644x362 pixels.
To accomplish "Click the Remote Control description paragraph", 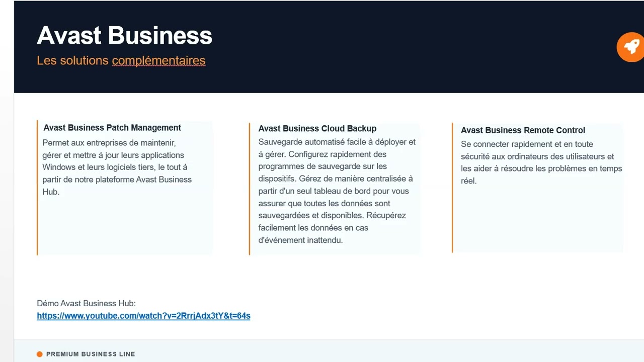I will coord(541,162).
